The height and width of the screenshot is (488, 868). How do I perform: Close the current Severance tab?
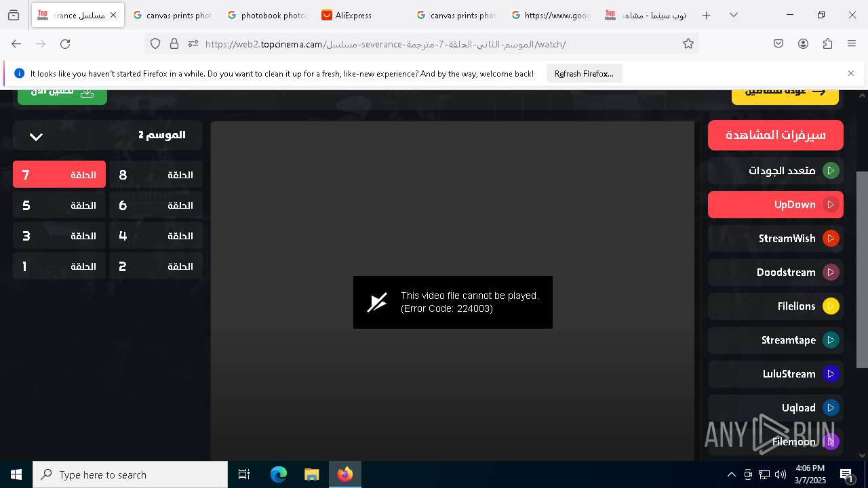pos(113,15)
